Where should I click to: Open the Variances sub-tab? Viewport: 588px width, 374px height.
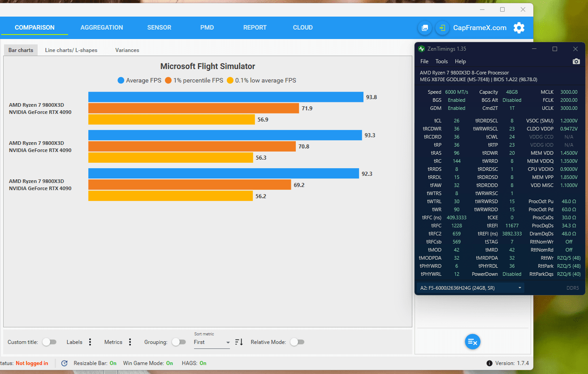click(x=127, y=50)
